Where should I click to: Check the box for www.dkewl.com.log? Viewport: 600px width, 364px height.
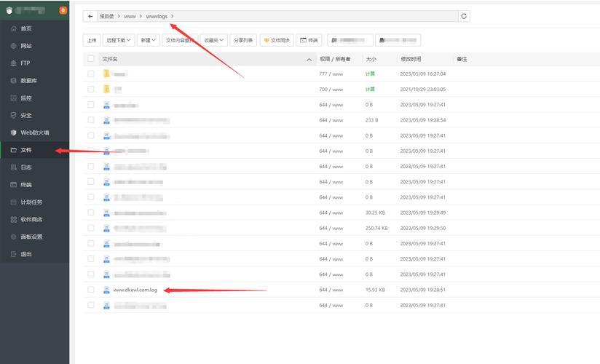[91, 290]
